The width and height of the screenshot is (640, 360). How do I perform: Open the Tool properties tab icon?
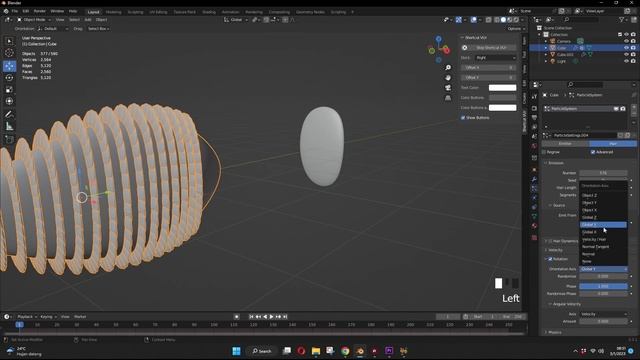[x=534, y=97]
